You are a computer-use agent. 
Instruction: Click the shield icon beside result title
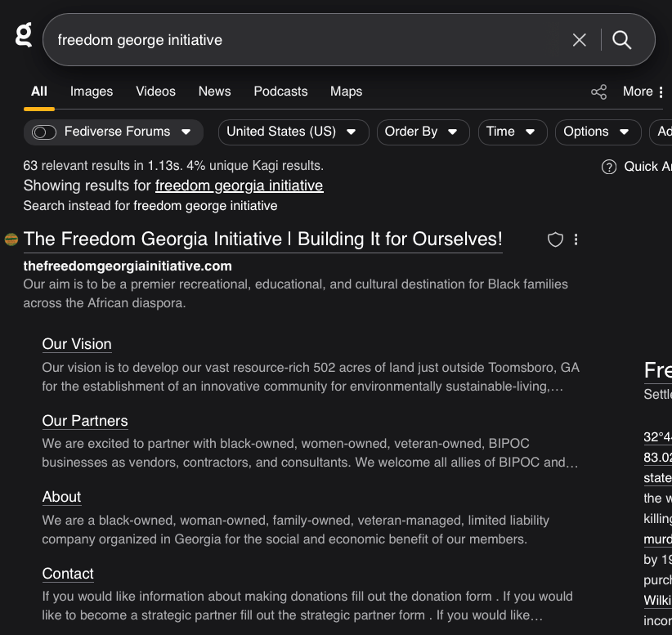pos(555,239)
